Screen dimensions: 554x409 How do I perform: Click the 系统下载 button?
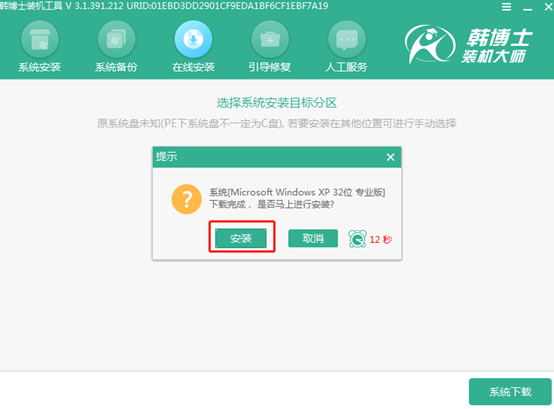(x=510, y=391)
